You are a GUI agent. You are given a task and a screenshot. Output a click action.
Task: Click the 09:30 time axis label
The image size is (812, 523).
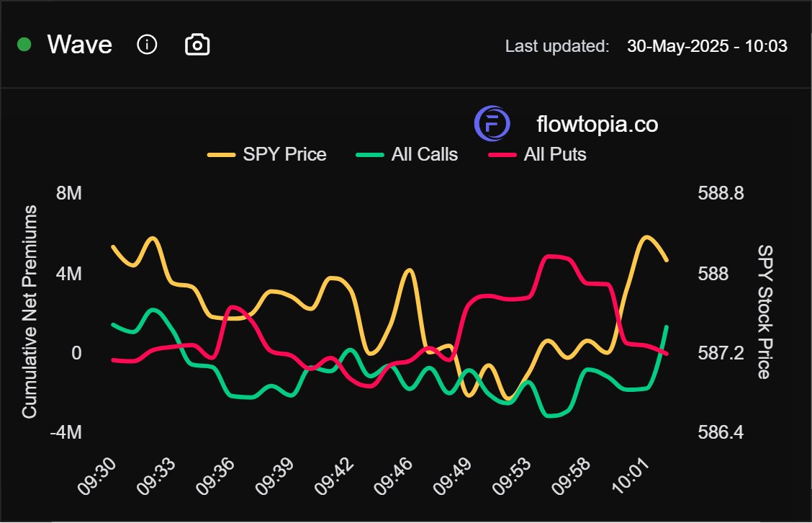(97, 476)
